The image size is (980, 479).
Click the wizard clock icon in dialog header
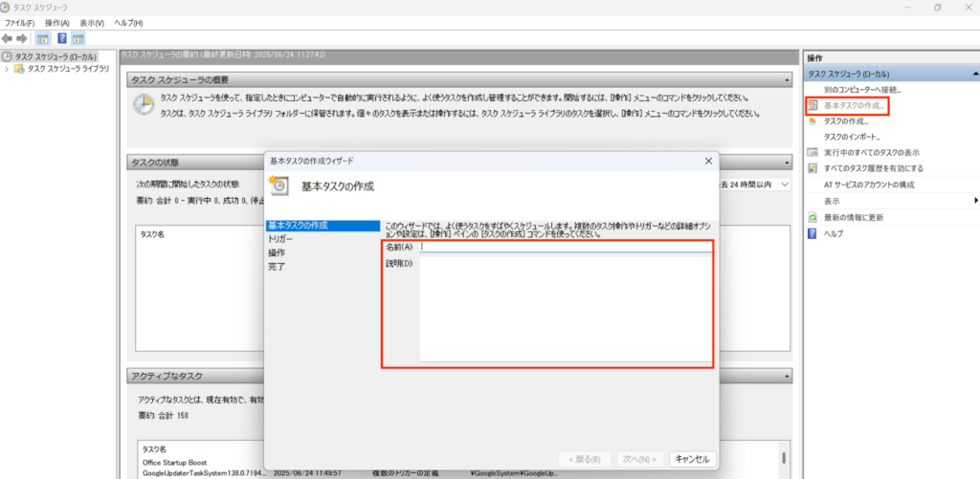point(278,185)
